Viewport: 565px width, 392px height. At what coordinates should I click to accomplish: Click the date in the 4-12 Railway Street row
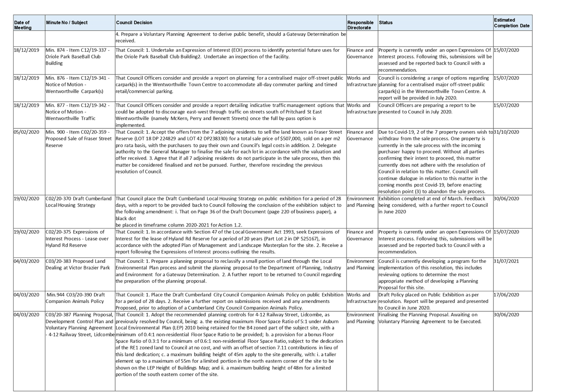(x=26, y=315)
